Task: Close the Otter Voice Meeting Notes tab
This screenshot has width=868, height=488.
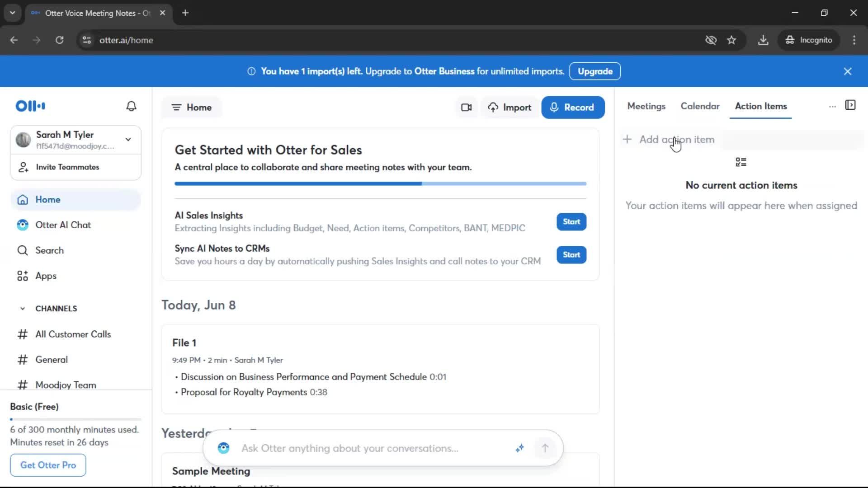Action: tap(162, 13)
